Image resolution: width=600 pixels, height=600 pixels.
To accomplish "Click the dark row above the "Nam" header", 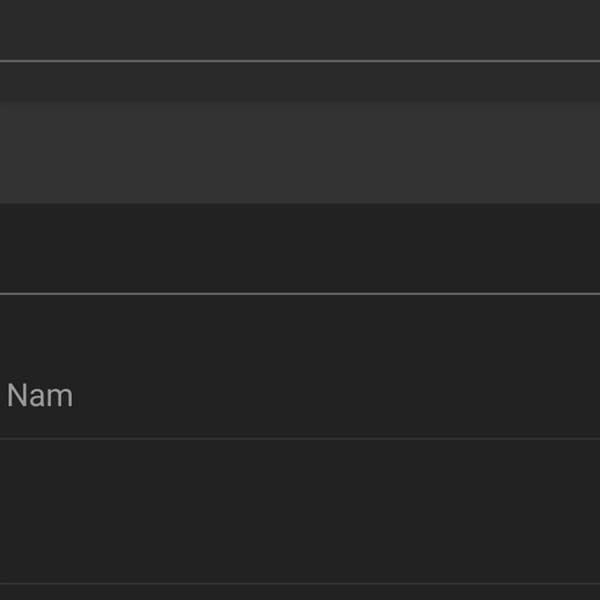I will click(x=300, y=248).
